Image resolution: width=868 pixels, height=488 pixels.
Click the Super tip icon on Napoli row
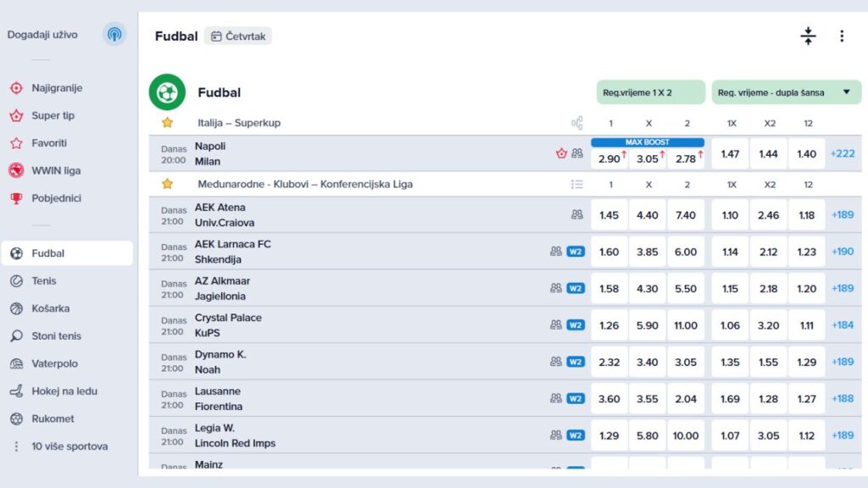(560, 153)
